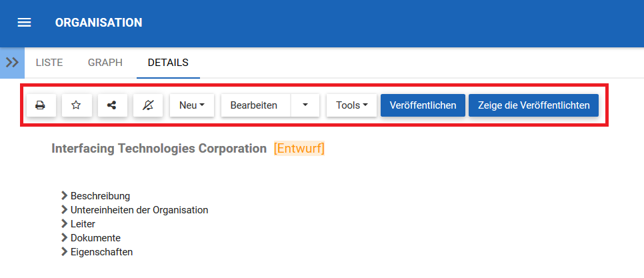The height and width of the screenshot is (278, 644).
Task: Open the Tools dropdown menu
Action: coord(351,105)
